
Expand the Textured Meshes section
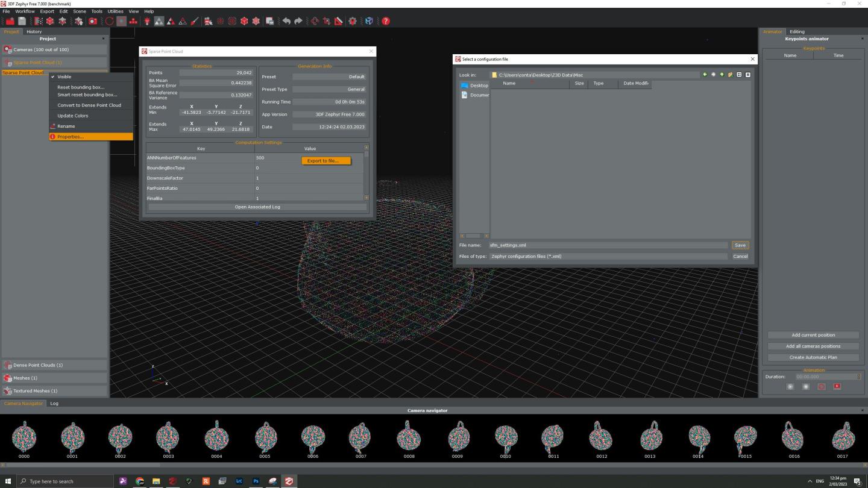pos(35,391)
